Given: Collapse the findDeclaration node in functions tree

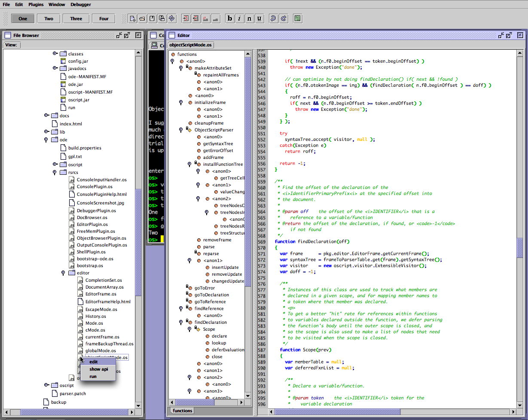Looking at the screenshot, I should coord(181,322).
